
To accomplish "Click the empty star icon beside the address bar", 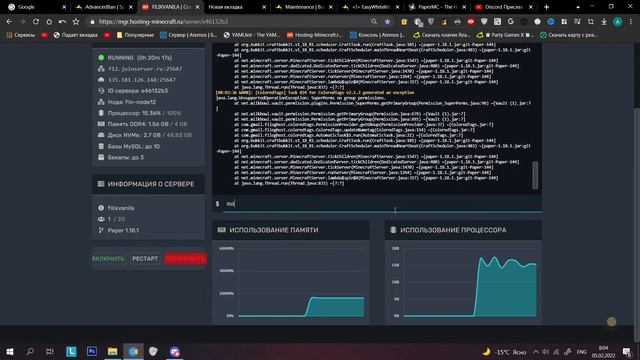I will [x=76, y=22].
